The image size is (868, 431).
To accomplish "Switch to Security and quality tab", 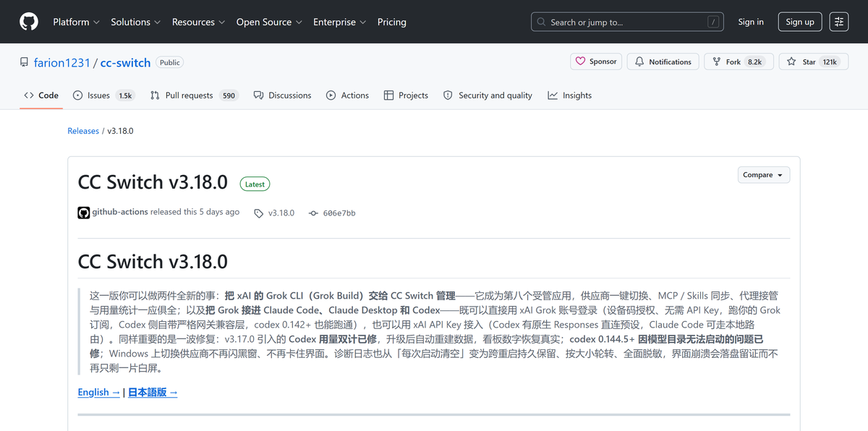I will tap(488, 95).
